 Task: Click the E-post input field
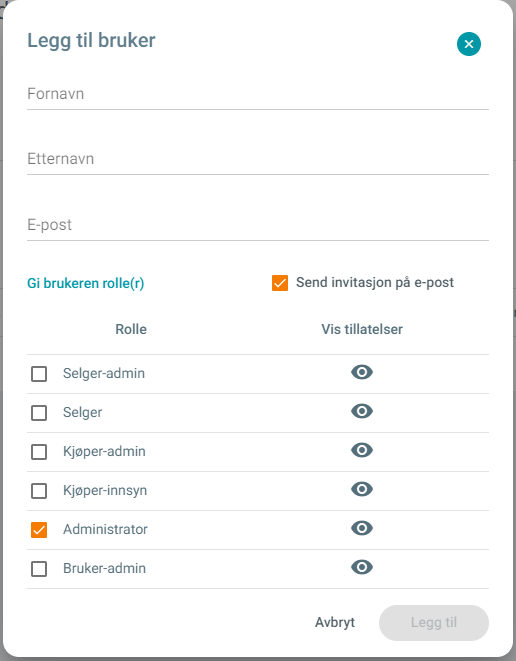pos(258,226)
